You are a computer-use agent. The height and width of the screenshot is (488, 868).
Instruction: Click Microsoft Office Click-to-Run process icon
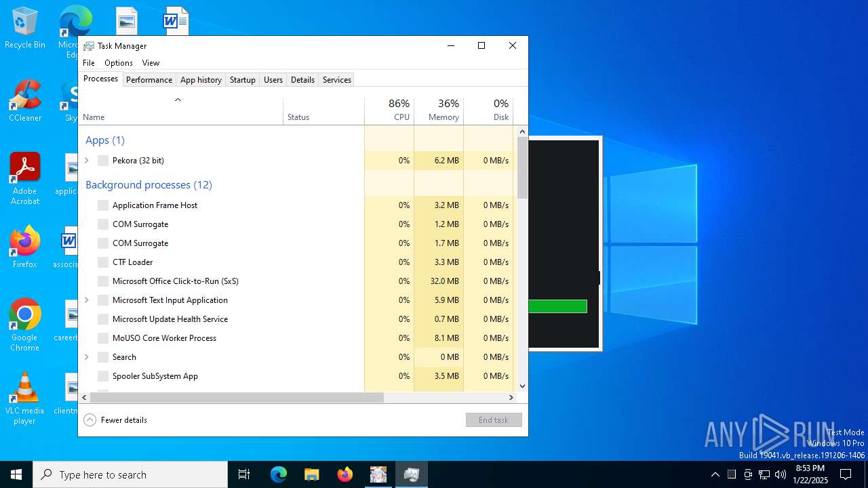tap(103, 281)
